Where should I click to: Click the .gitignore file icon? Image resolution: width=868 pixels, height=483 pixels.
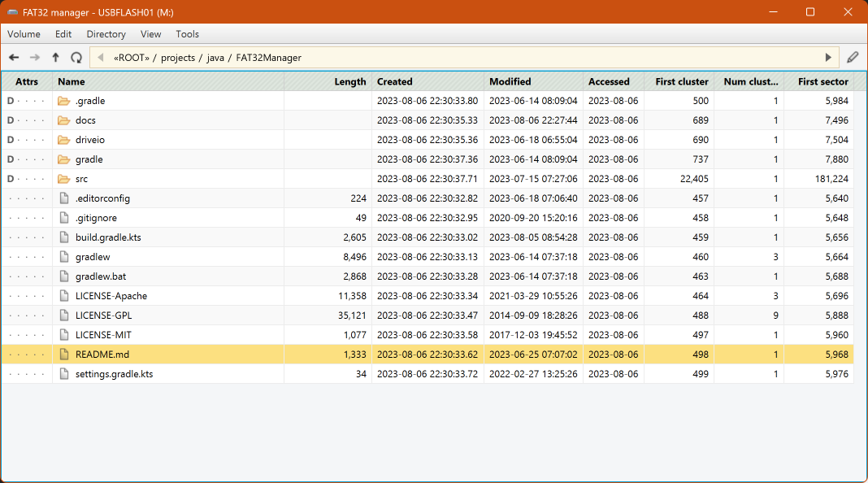coord(64,218)
